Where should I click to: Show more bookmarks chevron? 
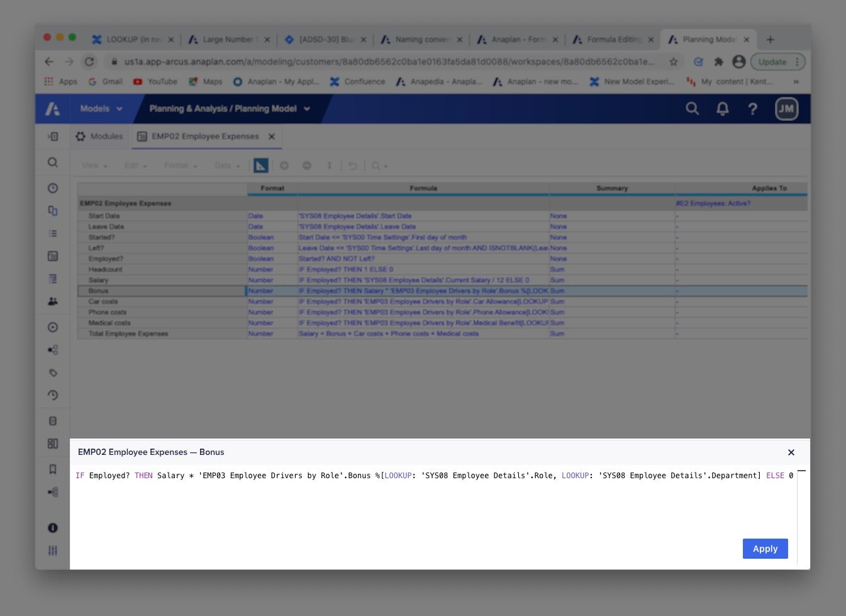point(796,82)
